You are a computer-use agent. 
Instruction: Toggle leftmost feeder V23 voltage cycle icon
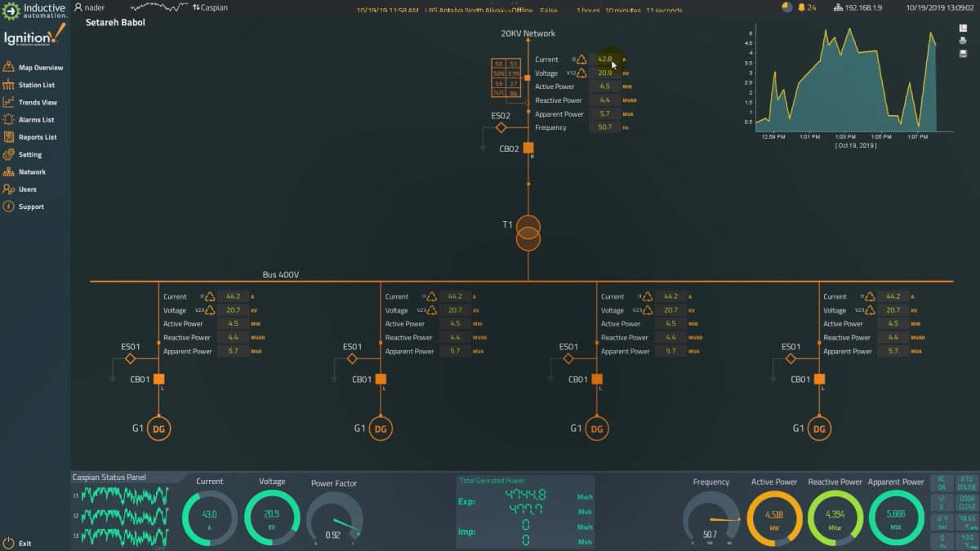pyautogui.click(x=210, y=310)
